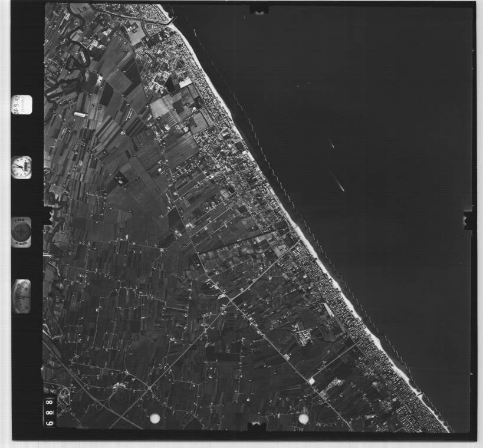Click the smaller boat wake at sea
The image size is (483, 448).
tap(332, 145)
